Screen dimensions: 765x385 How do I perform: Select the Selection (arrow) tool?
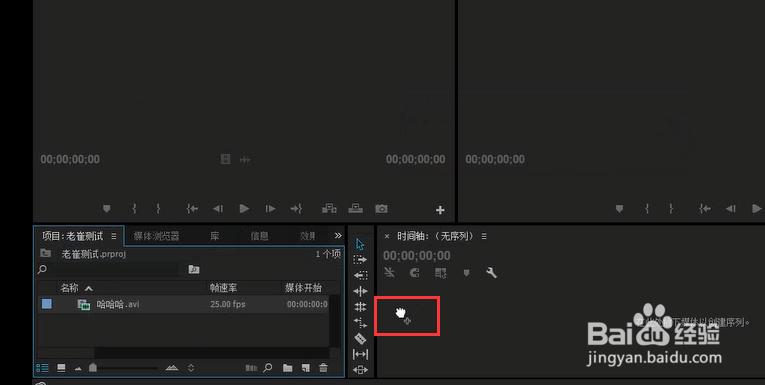pos(360,244)
